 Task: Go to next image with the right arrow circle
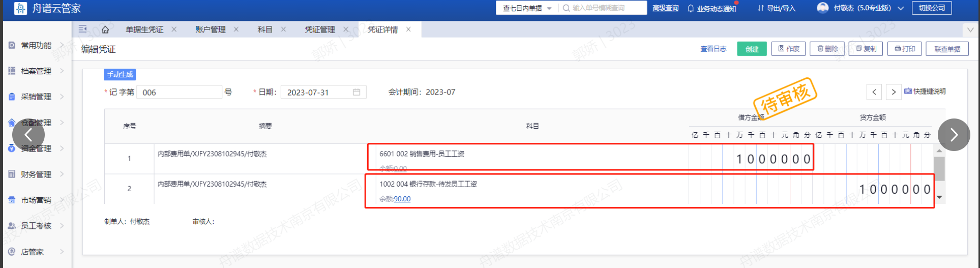point(954,135)
